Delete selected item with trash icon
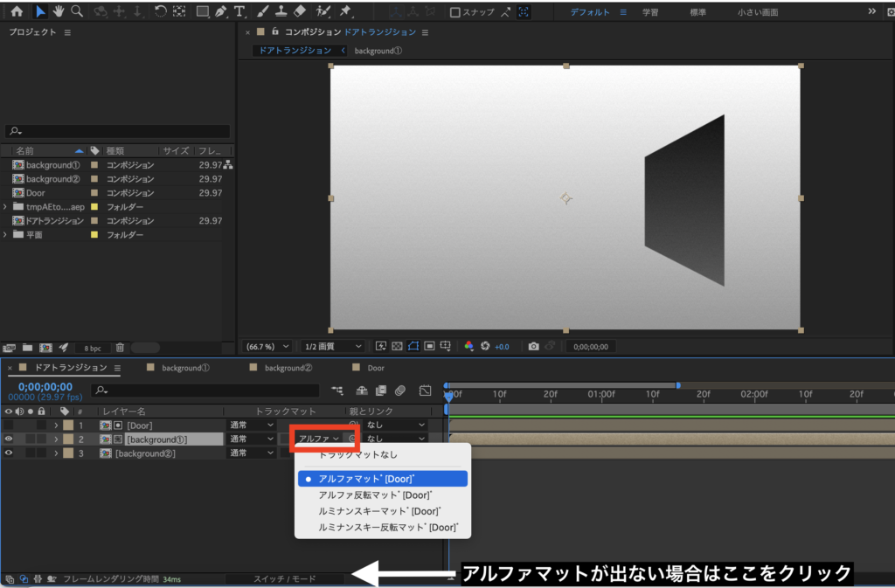Image resolution: width=895 pixels, height=588 pixels. (x=120, y=348)
